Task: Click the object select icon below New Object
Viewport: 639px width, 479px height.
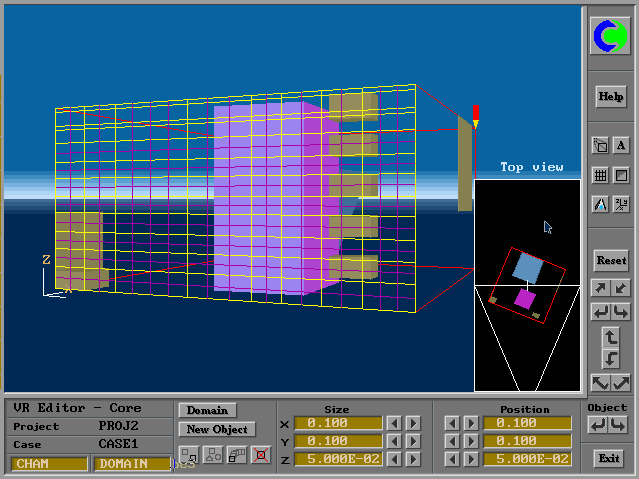Action: coord(189,455)
